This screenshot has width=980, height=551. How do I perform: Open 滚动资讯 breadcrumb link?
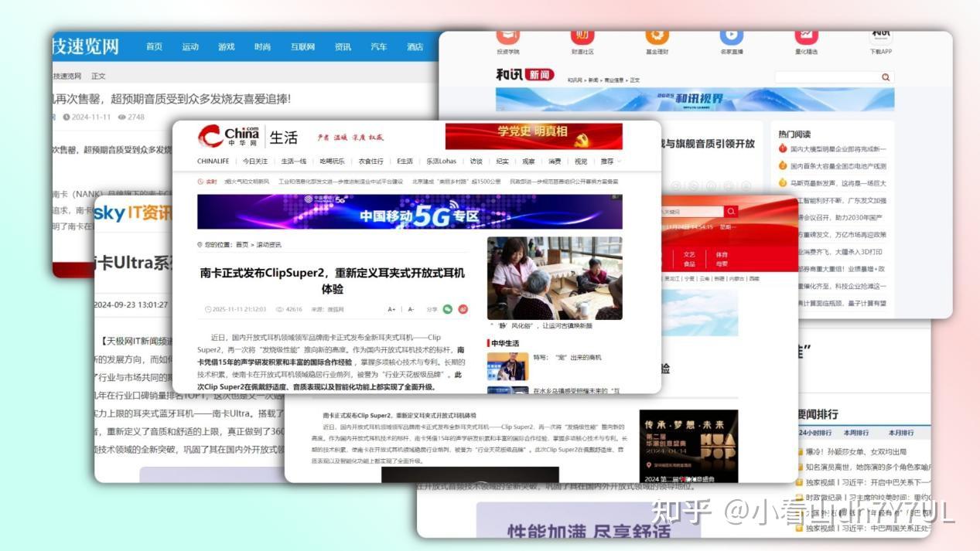click(269, 245)
